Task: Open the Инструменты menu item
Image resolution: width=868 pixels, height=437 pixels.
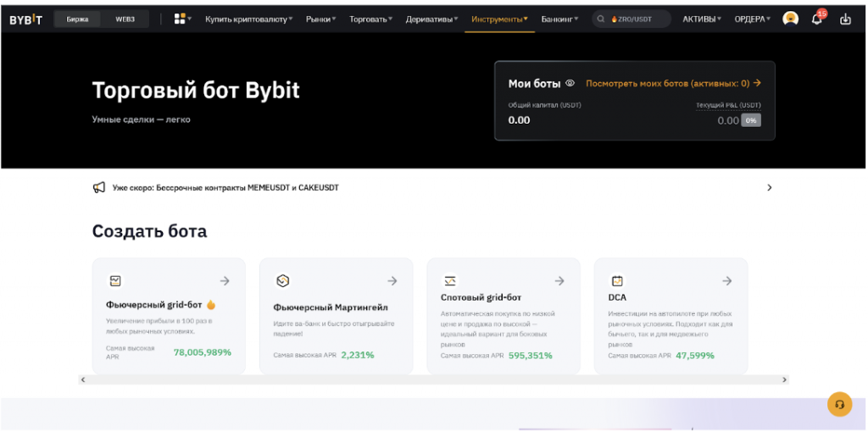Action: tap(499, 19)
